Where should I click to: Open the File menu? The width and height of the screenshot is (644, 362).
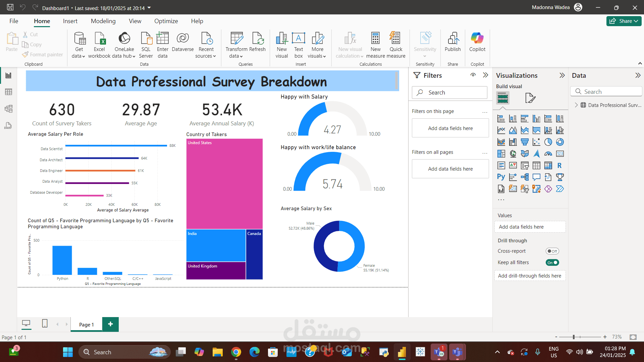pyautogui.click(x=14, y=21)
